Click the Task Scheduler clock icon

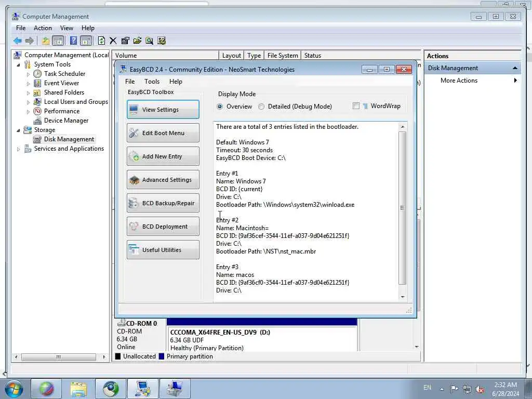[x=37, y=74]
